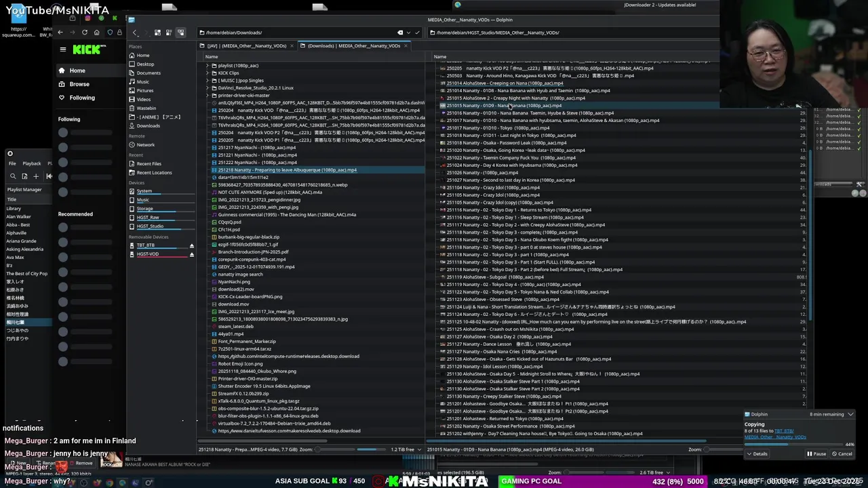
Task: Go back in the browser window
Action: pos(60,33)
